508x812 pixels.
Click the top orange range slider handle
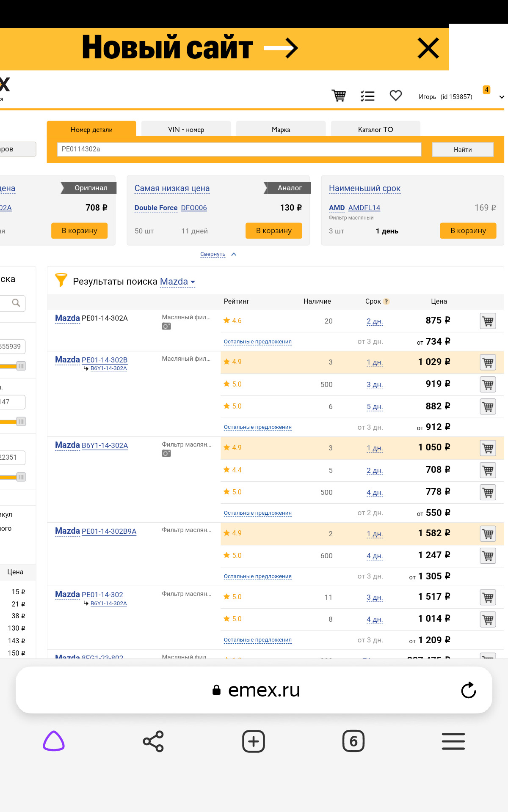tap(21, 366)
